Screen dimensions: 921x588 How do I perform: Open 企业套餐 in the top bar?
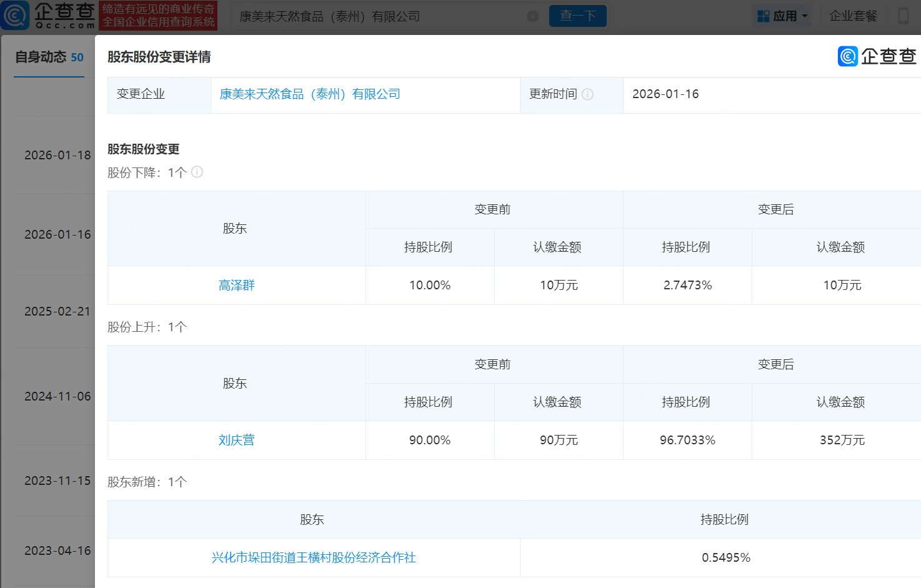pyautogui.click(x=853, y=16)
